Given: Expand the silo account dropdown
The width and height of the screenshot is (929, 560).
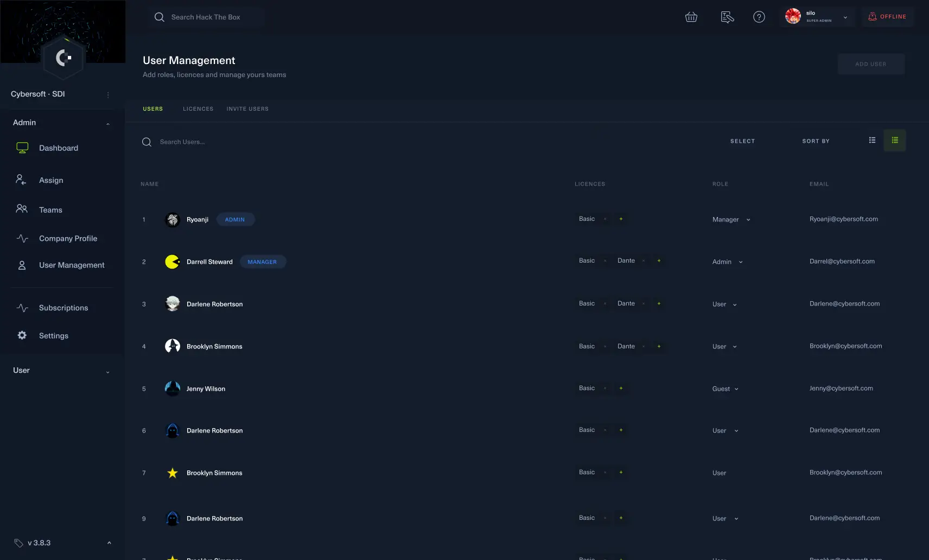Looking at the screenshot, I should 845,17.
